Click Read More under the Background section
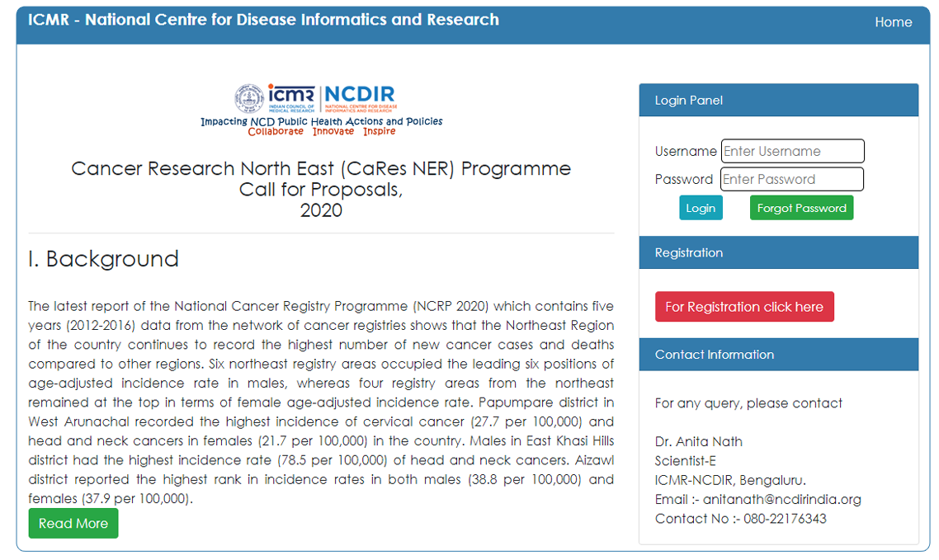Image resolution: width=939 pixels, height=560 pixels. tap(73, 523)
